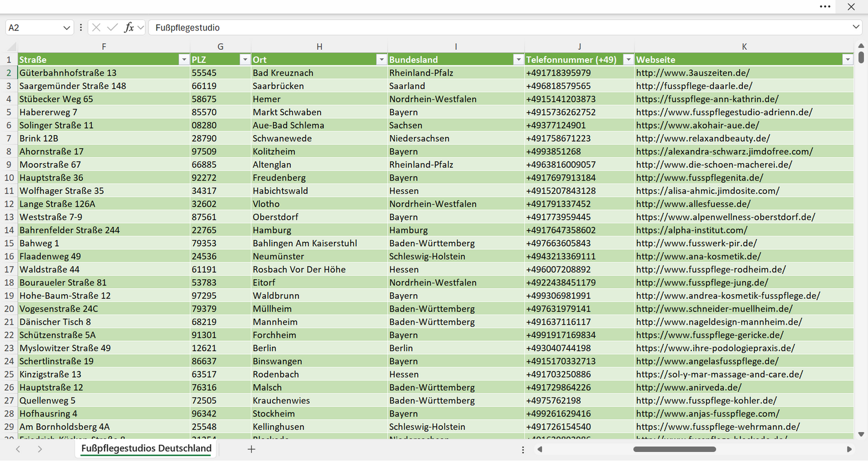Select the Fußpflegestudios Deutschland sheet tab
Screen dimensions: 868x461
(147, 448)
